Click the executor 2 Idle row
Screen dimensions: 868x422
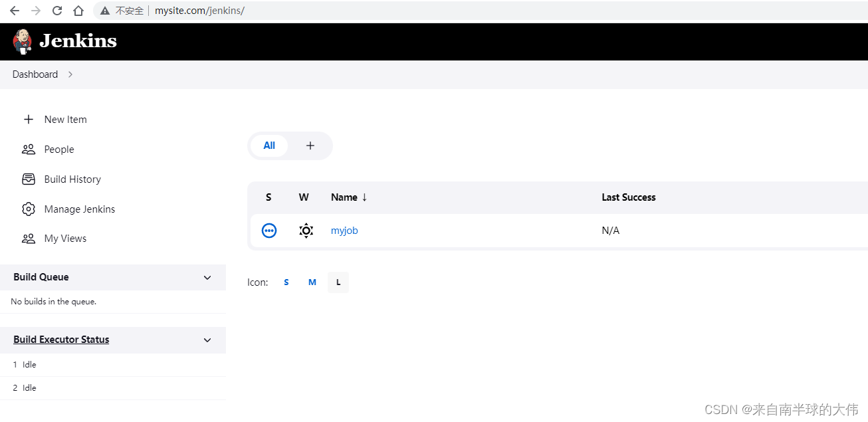(x=113, y=388)
